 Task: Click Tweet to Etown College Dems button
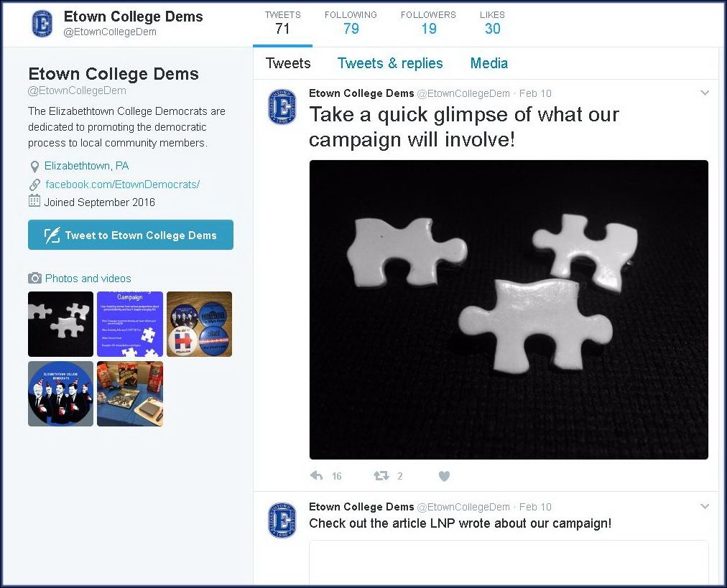pos(131,235)
